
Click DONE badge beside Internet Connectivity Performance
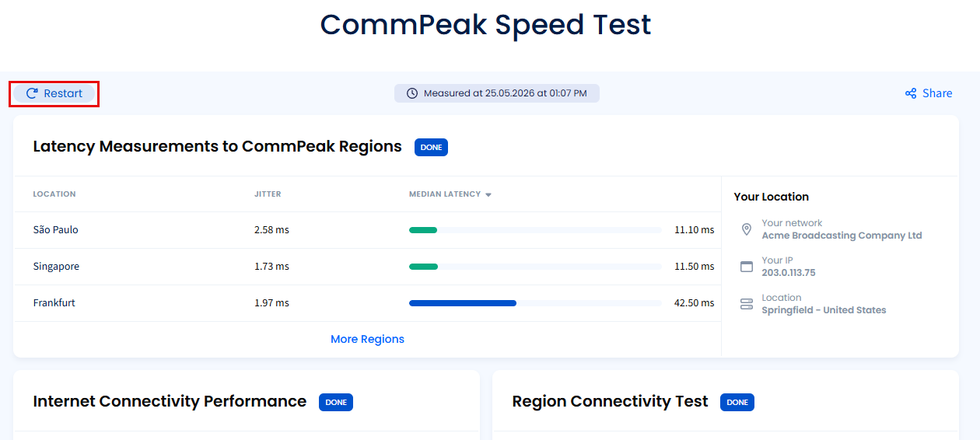tap(336, 402)
